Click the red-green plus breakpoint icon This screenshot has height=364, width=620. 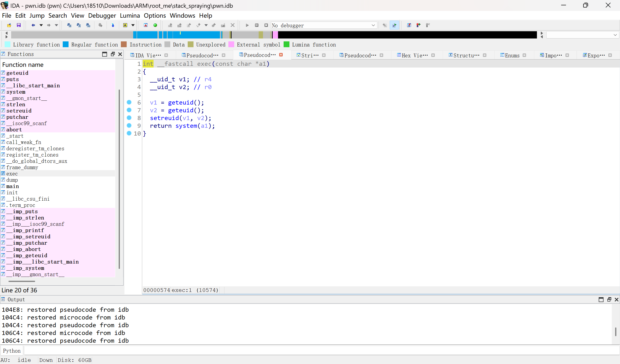[418, 25]
